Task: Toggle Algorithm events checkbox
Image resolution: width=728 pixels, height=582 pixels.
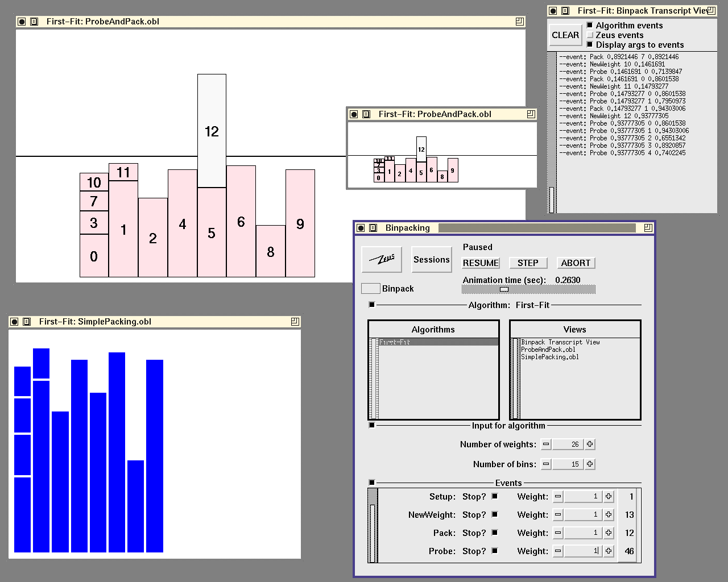Action: coord(590,25)
